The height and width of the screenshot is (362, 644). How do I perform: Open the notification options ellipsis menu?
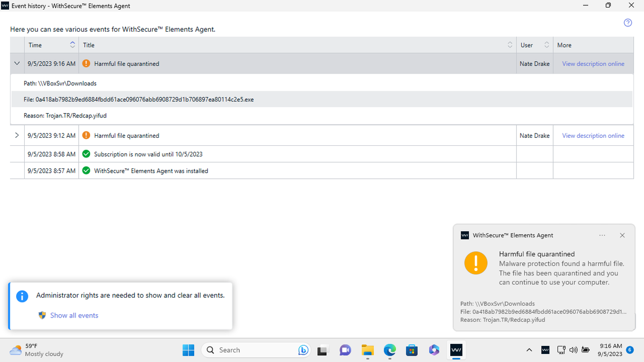coord(602,235)
